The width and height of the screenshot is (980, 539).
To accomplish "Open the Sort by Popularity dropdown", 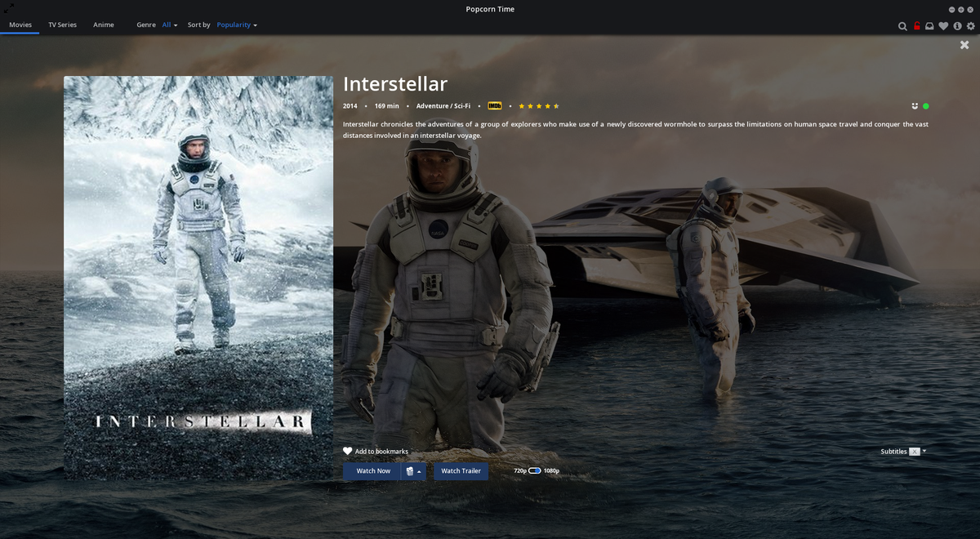I will tap(237, 25).
